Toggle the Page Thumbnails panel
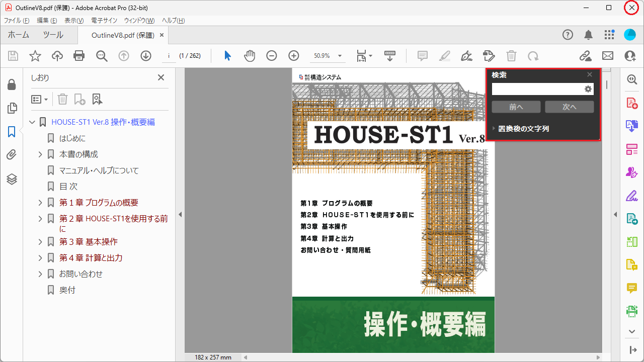The height and width of the screenshot is (362, 644). coord(12,108)
